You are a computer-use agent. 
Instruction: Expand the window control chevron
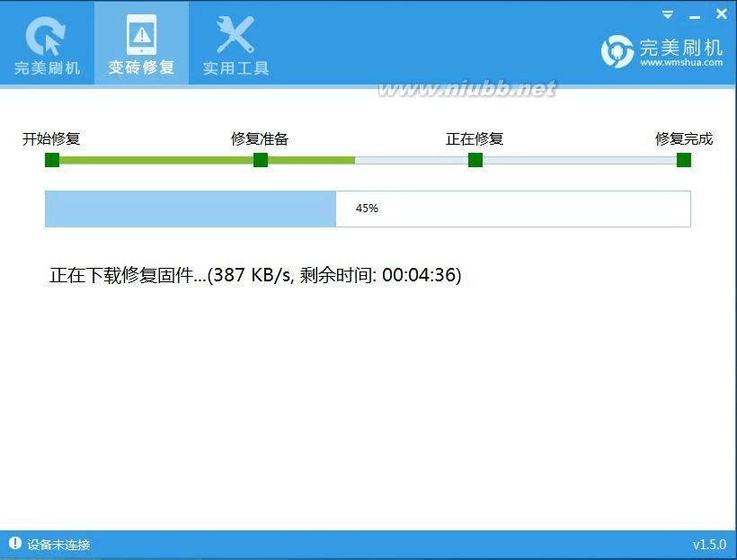click(666, 13)
